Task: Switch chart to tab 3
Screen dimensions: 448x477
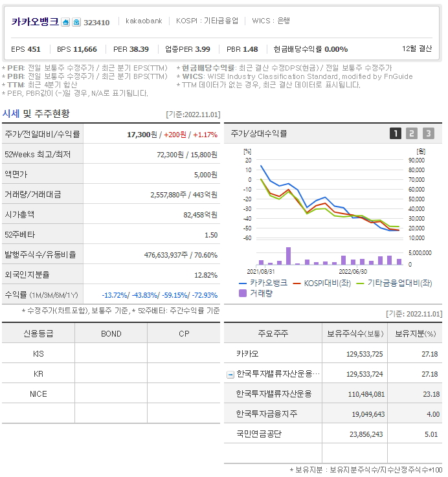Action: coord(428,133)
